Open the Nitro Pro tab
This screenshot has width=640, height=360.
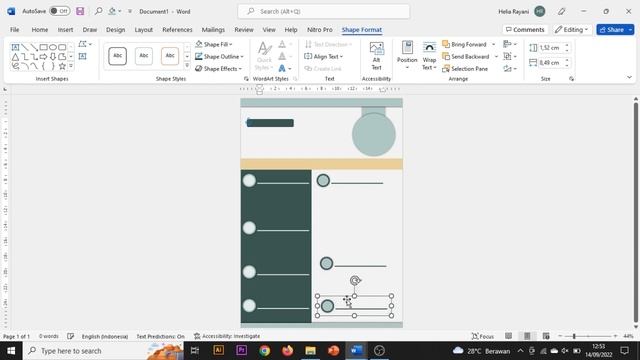click(320, 29)
